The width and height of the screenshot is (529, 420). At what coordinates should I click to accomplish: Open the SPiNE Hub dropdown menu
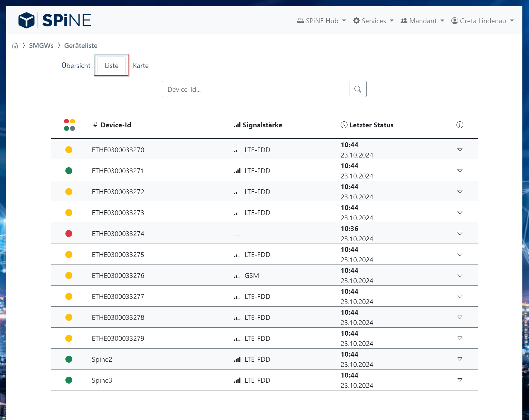point(321,21)
